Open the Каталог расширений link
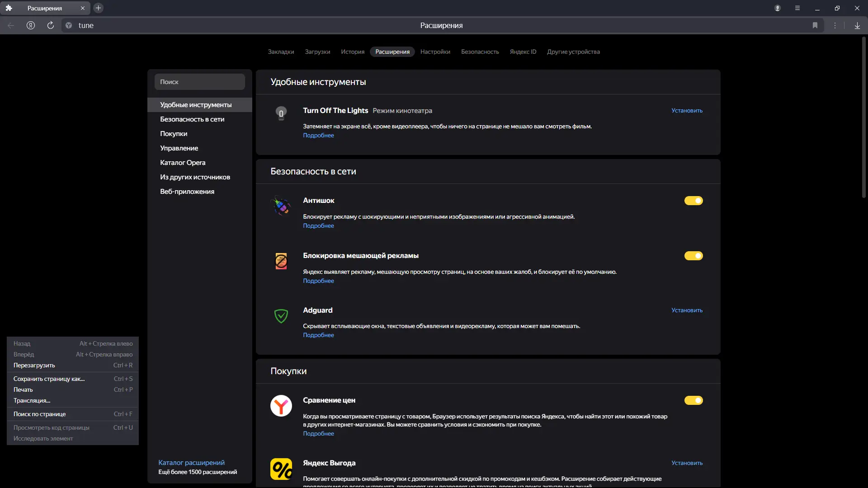This screenshot has width=868, height=488. pos(191,462)
